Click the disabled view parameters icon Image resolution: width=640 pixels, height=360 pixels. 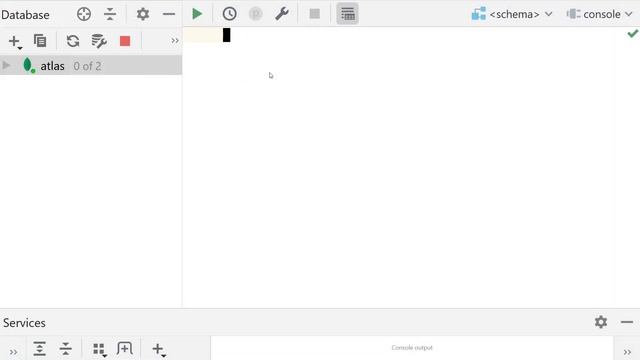click(x=256, y=14)
